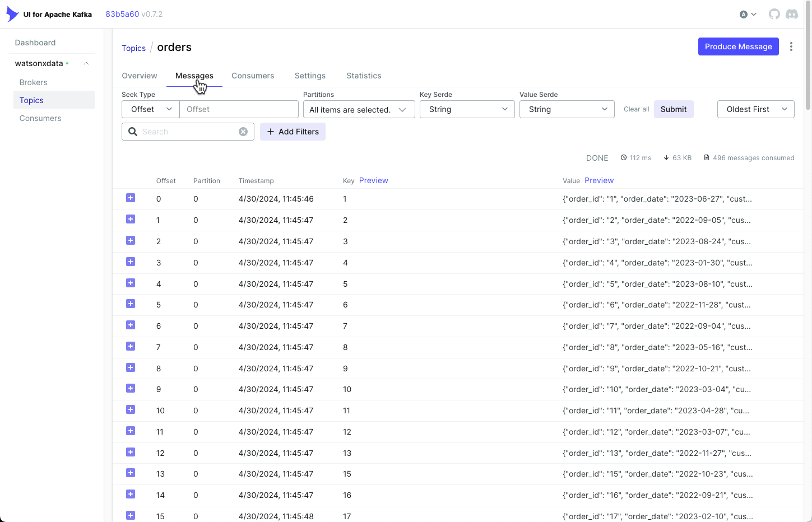
Task: Click the 4/30/2024, 11:45:46 timestamp
Action: pos(276,199)
